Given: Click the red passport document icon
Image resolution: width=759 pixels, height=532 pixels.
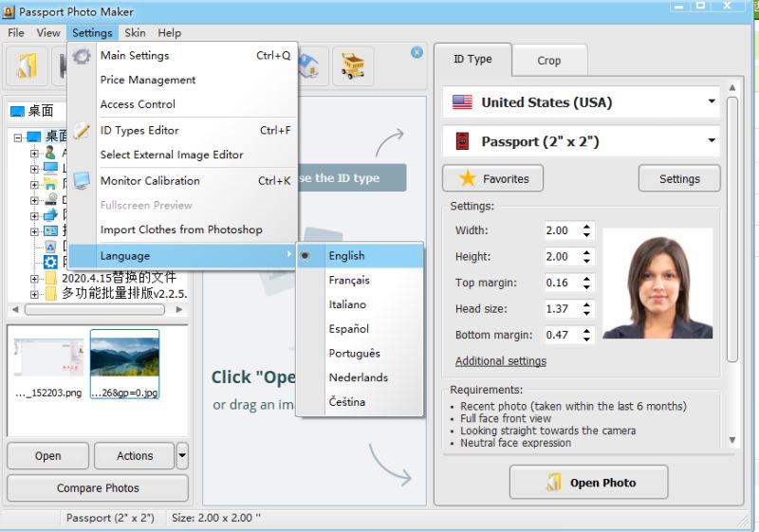Looking at the screenshot, I should pos(462,141).
